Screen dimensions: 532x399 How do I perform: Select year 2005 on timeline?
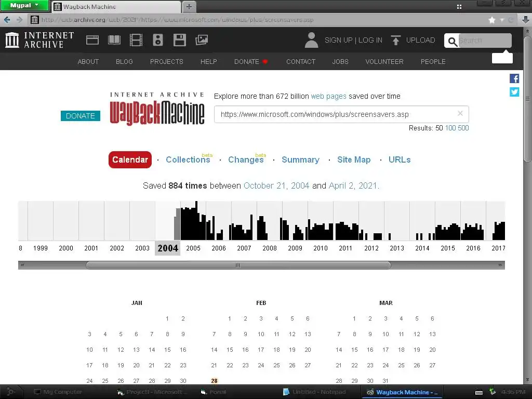coord(193,248)
